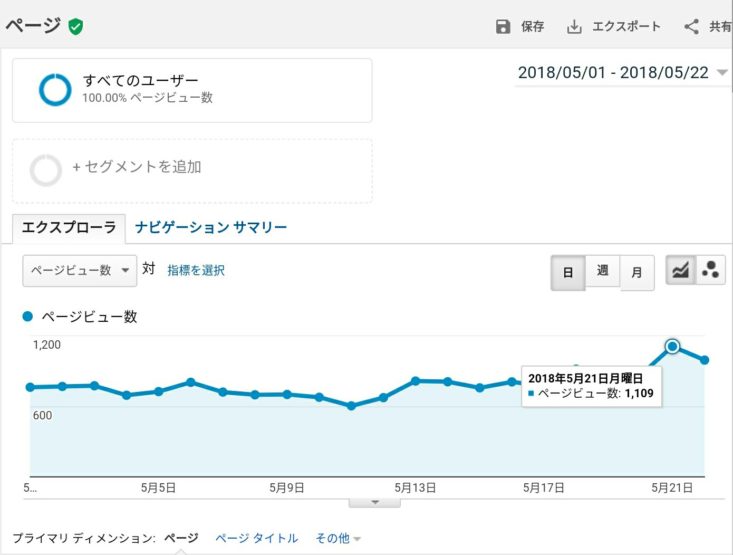The width and height of the screenshot is (733, 555).
Task: Select the 月 (month) granularity toggle
Action: point(636,272)
